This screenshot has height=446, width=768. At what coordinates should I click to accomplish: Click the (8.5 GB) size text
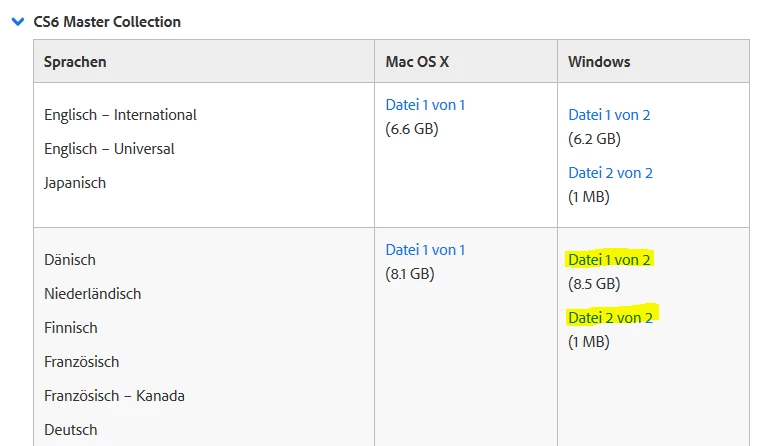point(594,284)
